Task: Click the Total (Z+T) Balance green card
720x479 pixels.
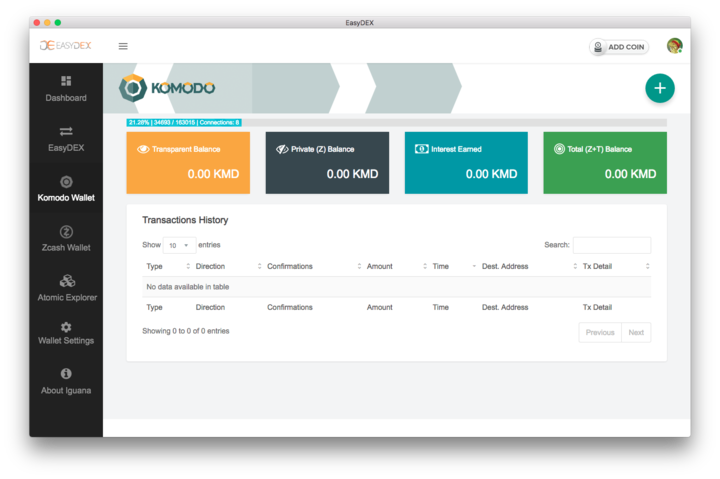Action: [x=605, y=163]
